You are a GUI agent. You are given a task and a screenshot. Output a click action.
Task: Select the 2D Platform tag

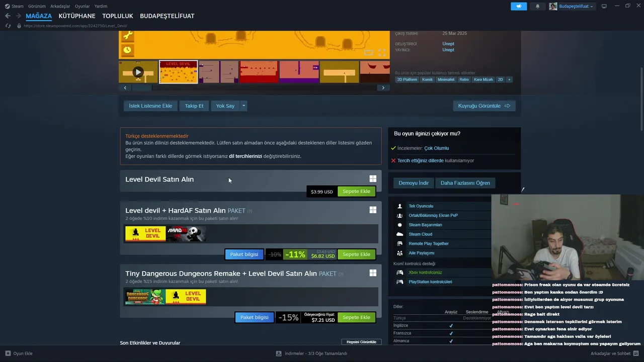[407, 79]
